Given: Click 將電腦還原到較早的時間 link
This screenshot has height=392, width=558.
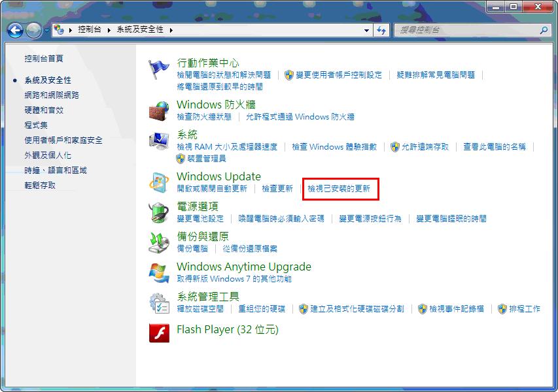Looking at the screenshot, I should click(220, 87).
